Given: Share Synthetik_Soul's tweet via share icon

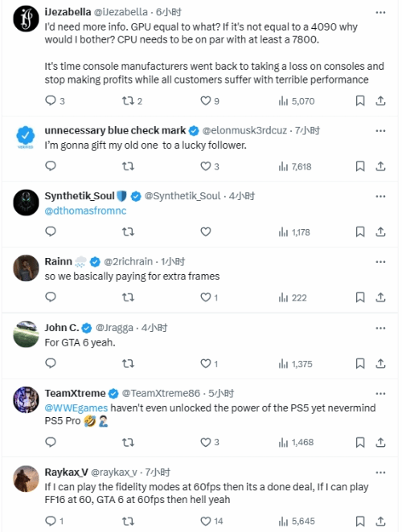Looking at the screenshot, I should 380,231.
